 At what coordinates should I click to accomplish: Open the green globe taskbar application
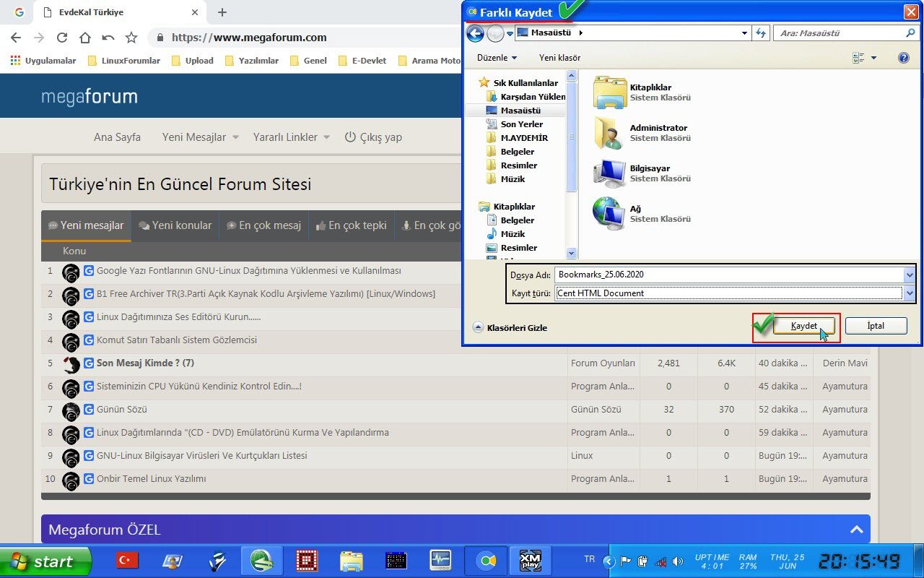click(x=261, y=560)
